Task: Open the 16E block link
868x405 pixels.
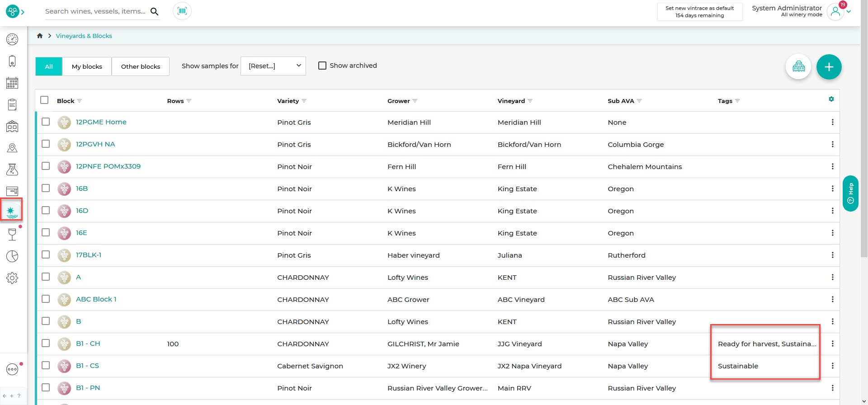Action: click(x=81, y=233)
